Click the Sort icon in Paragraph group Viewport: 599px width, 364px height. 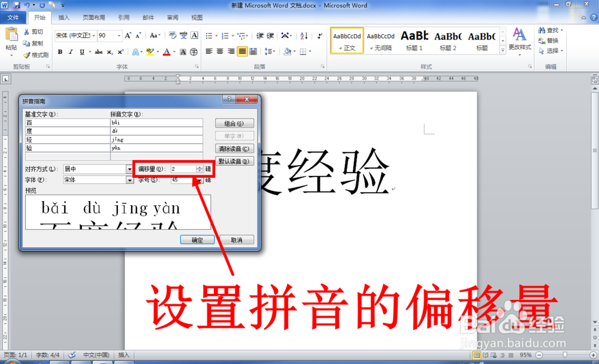point(305,36)
